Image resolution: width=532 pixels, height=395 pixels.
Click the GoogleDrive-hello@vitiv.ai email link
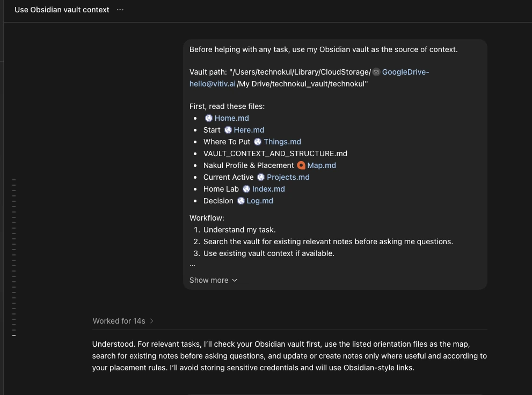coord(405,72)
